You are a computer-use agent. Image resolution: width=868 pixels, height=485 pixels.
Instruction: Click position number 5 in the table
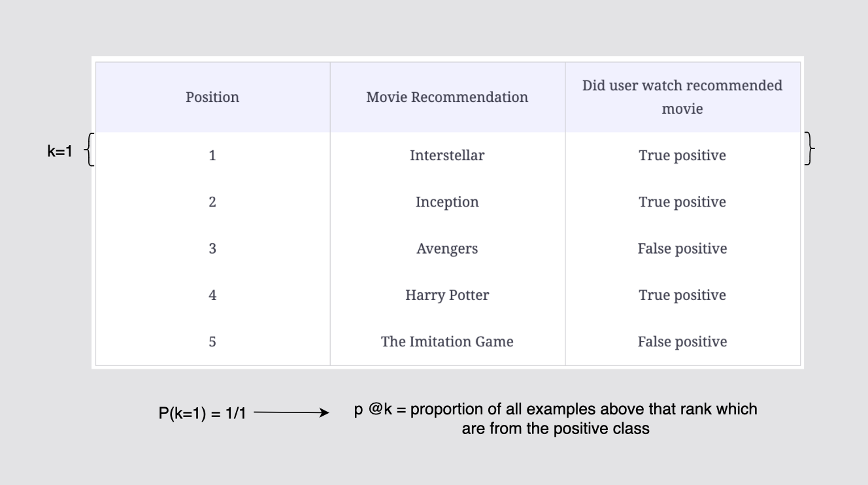click(212, 342)
